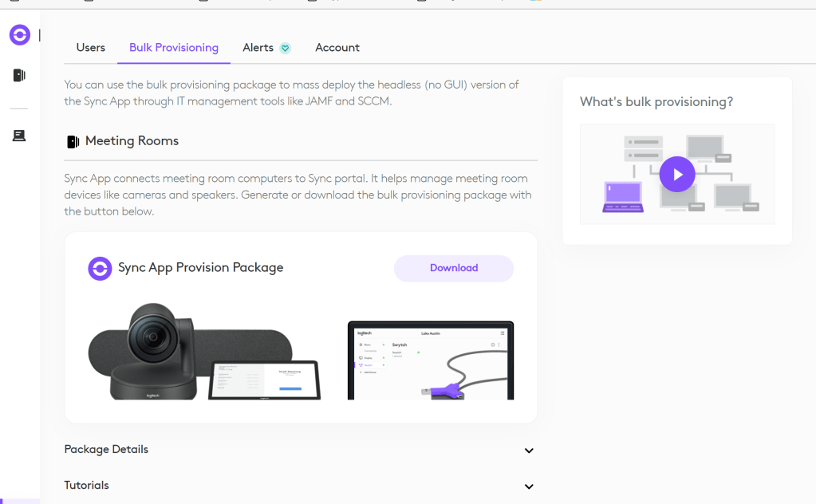Open the device icon in left sidebar
Screen dimensions: 816x504
(19, 136)
